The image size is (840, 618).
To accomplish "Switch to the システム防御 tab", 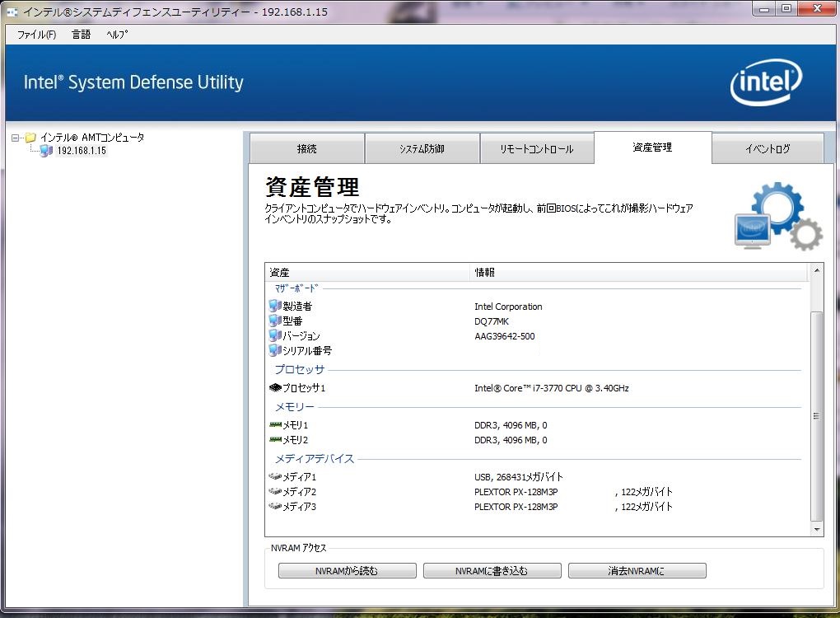I will [422, 148].
